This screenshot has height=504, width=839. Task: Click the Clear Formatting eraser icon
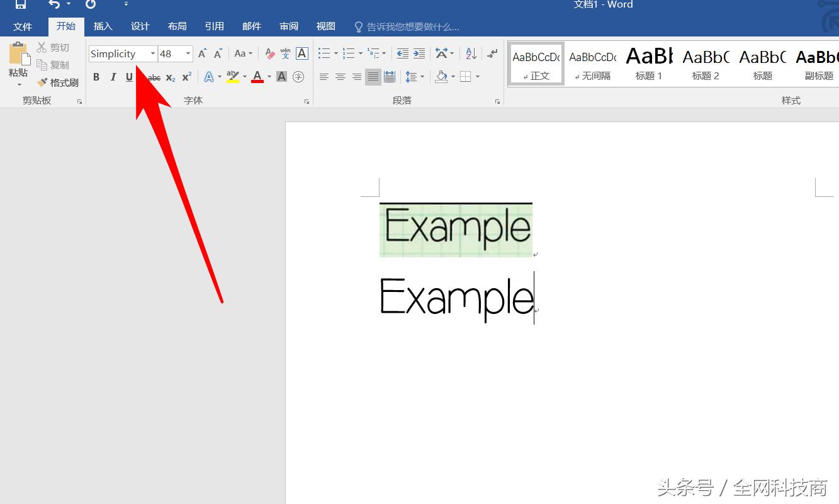[x=270, y=53]
